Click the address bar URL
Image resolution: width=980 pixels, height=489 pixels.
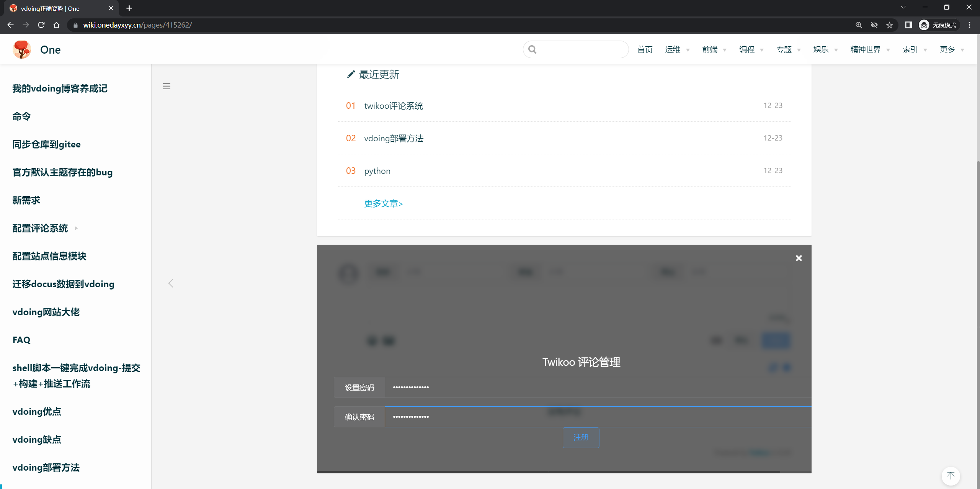point(137,25)
